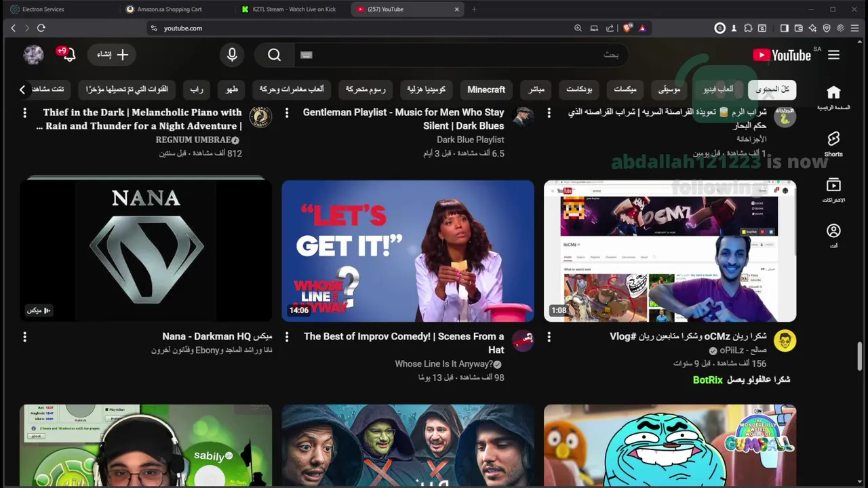Select the مباشر filter chip
Screen dimensions: 868x488
coord(536,89)
